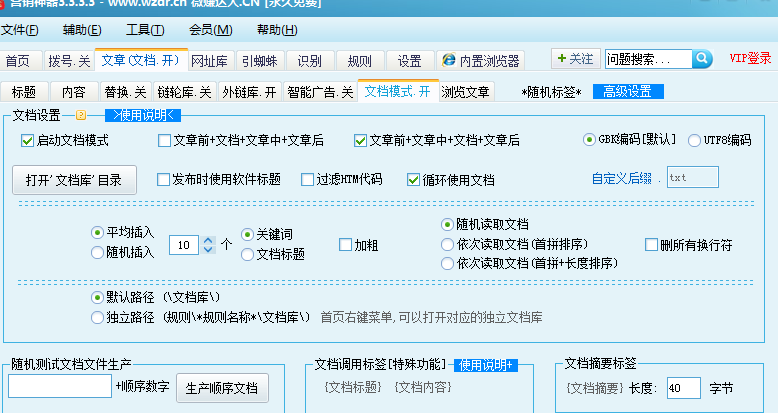Toggle the 启动文档模式 checkbox
The height and width of the screenshot is (413, 778).
65,140
